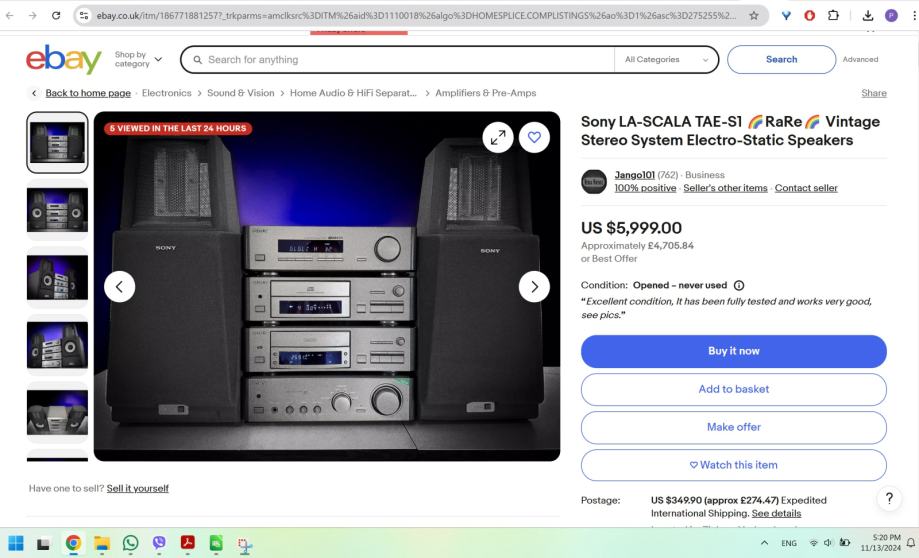
Task: Open Viber from the taskbar
Action: point(159,543)
